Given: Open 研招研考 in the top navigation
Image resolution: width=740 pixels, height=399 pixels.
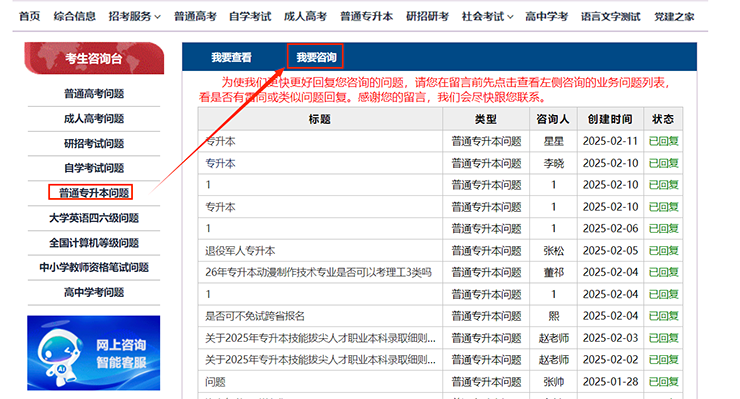Looking at the screenshot, I should click(428, 17).
